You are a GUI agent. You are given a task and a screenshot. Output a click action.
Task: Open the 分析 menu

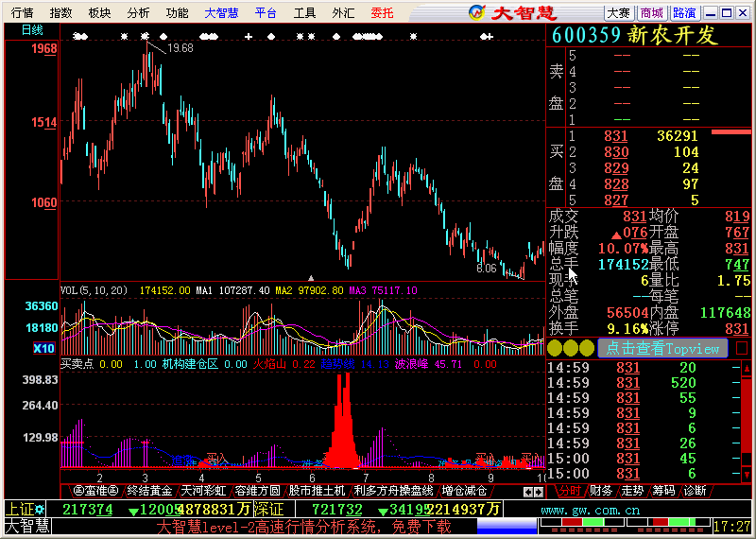click(x=138, y=13)
